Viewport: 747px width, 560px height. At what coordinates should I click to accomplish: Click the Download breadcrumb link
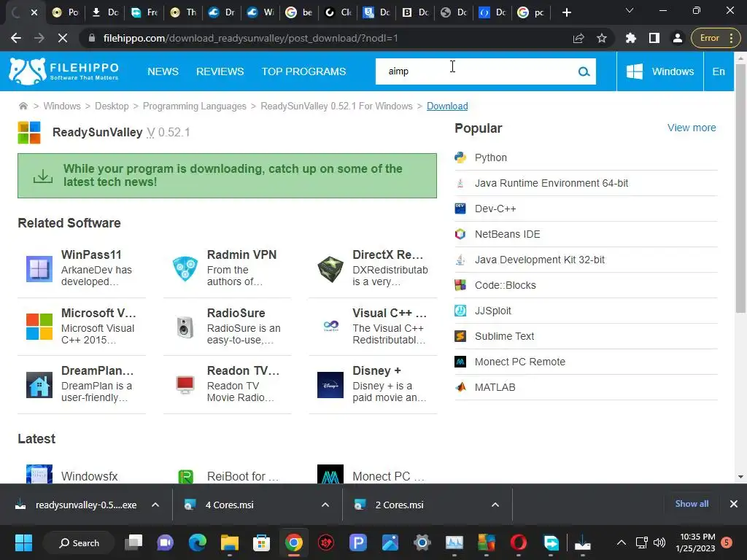point(447,106)
